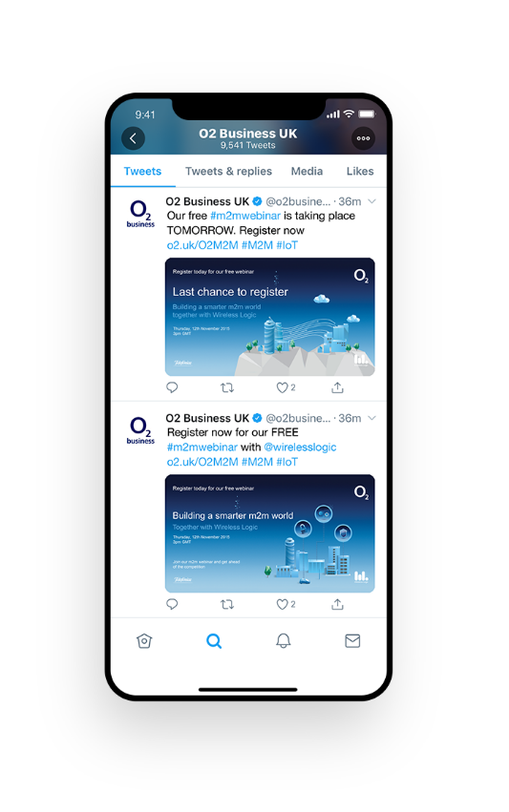
Task: Retweet the first m2mwebinar tweet
Action: tap(227, 387)
